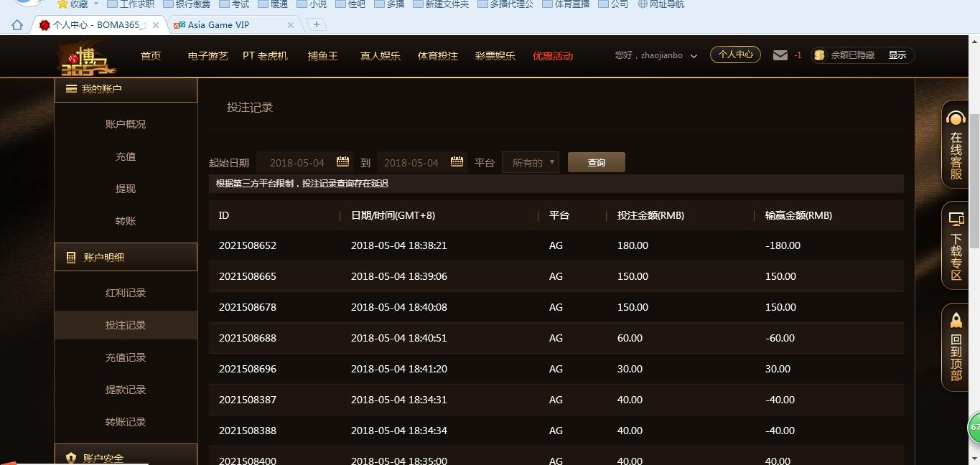Screen dimensions: 980x465
Task: Click the -180.00 win/loss value
Action: (x=783, y=245)
